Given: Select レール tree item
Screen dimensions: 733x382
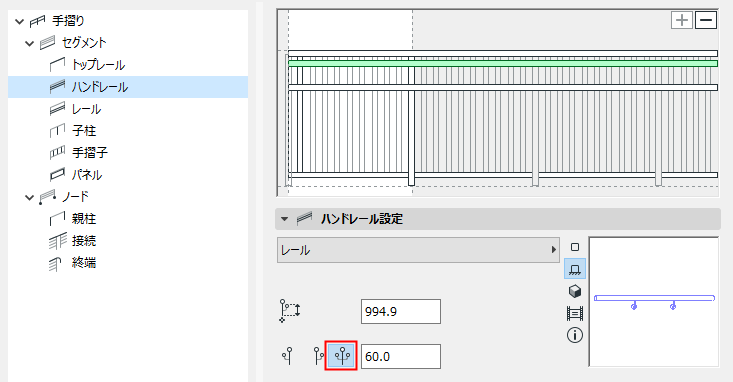Looking at the screenshot, I should tap(86, 109).
